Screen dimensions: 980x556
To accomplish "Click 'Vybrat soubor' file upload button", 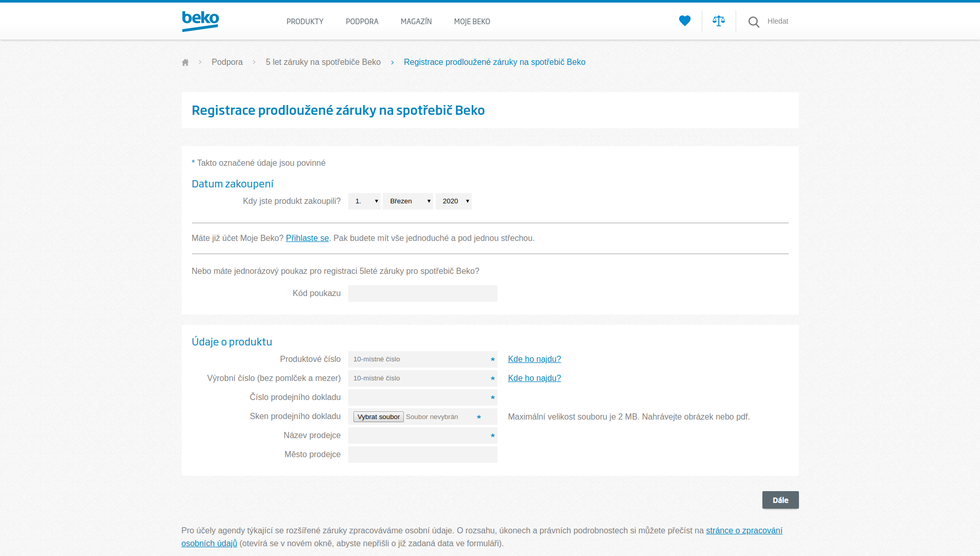I will [379, 416].
